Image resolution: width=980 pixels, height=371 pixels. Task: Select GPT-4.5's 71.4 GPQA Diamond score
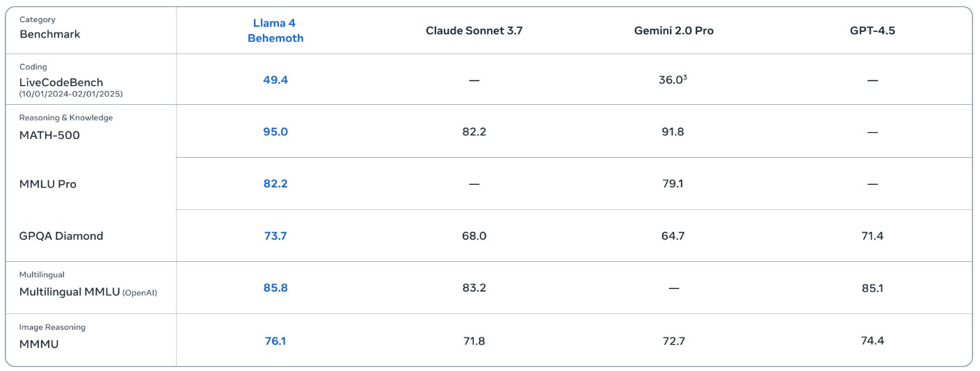(872, 236)
